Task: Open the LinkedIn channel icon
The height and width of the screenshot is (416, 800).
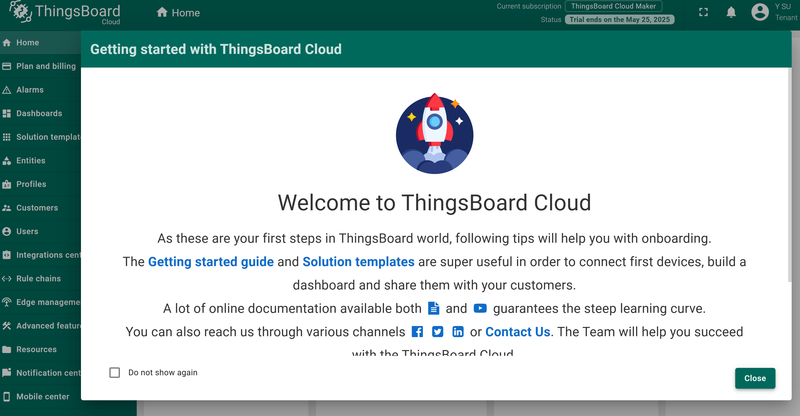Action: (x=458, y=332)
